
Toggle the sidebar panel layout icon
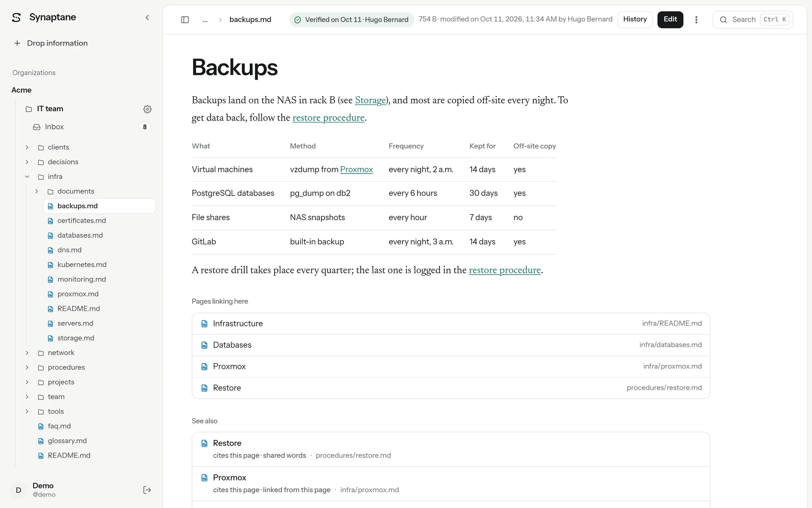tap(185, 20)
